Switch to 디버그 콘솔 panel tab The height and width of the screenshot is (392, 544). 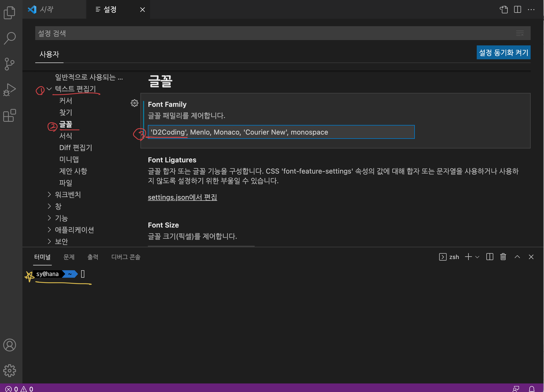coord(126,257)
